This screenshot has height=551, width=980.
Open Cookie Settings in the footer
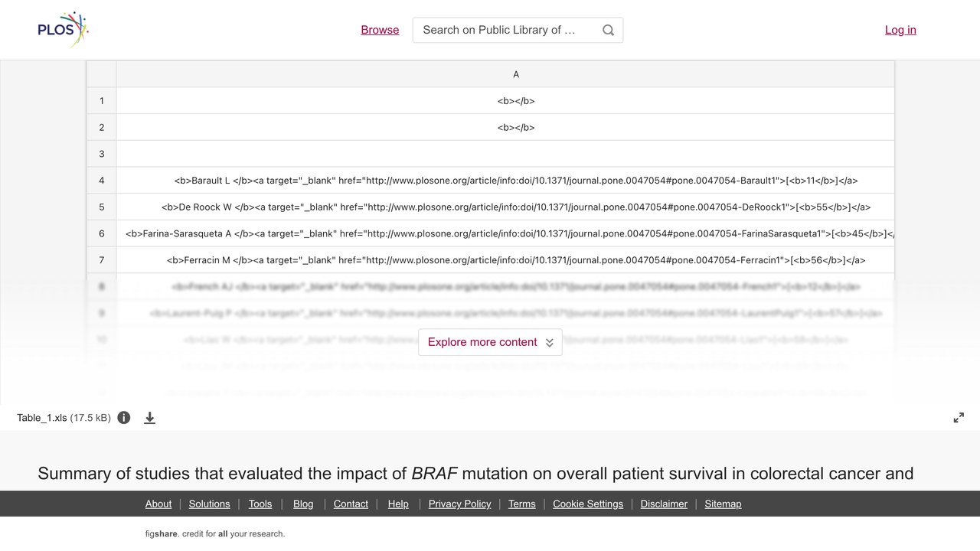588,504
